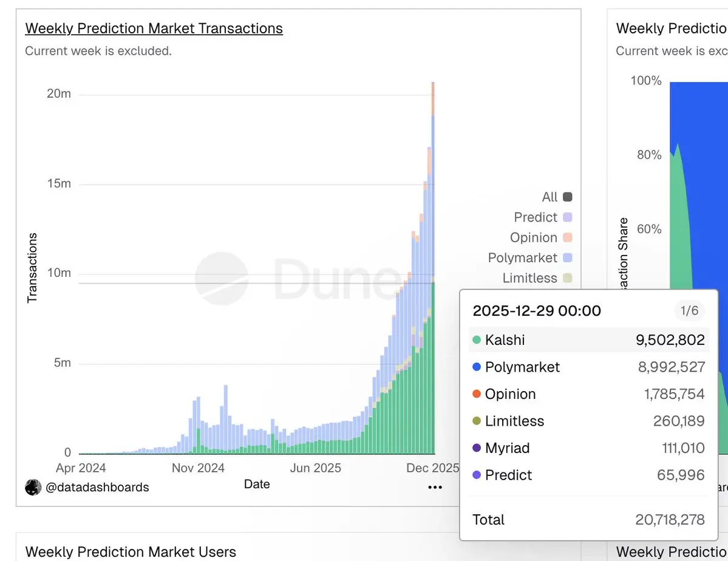Viewport: 728px width, 561px height.
Task: Select the Kalshi row in tooltip
Action: (588, 340)
